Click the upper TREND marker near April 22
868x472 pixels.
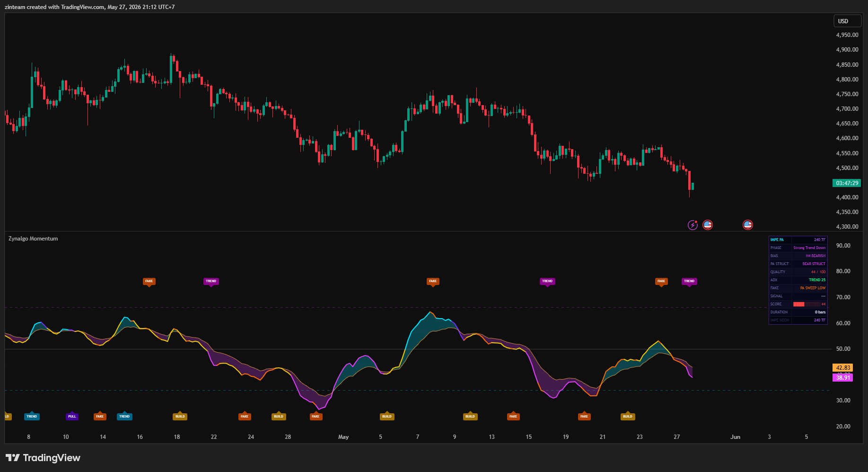pos(211,281)
